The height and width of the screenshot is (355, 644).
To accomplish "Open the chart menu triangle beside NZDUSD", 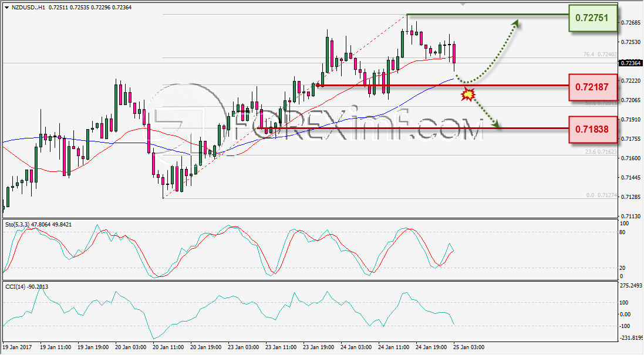I will (6, 8).
